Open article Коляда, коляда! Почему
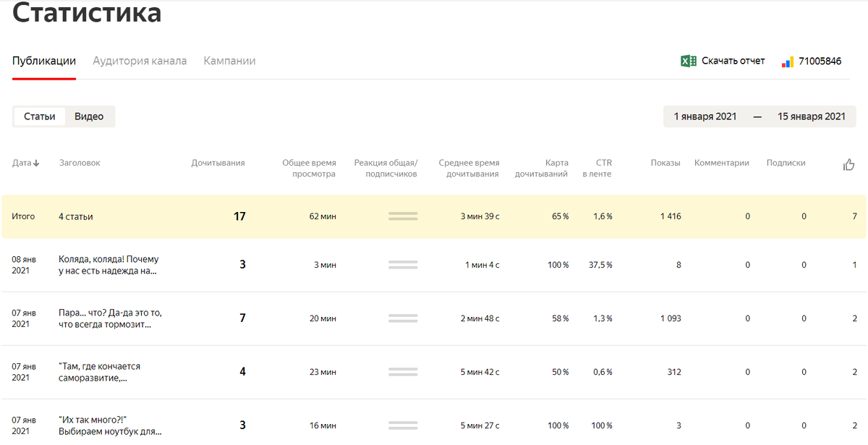868x445 pixels. click(109, 265)
